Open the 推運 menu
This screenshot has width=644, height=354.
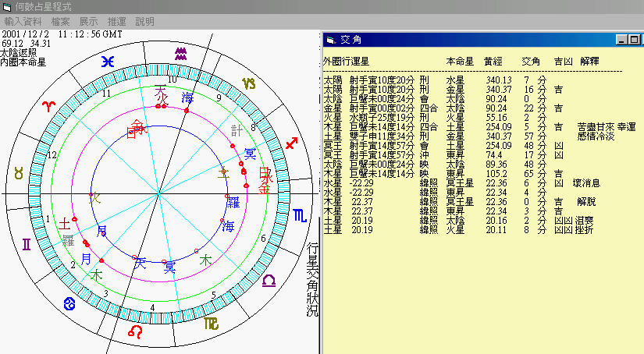[x=116, y=21]
